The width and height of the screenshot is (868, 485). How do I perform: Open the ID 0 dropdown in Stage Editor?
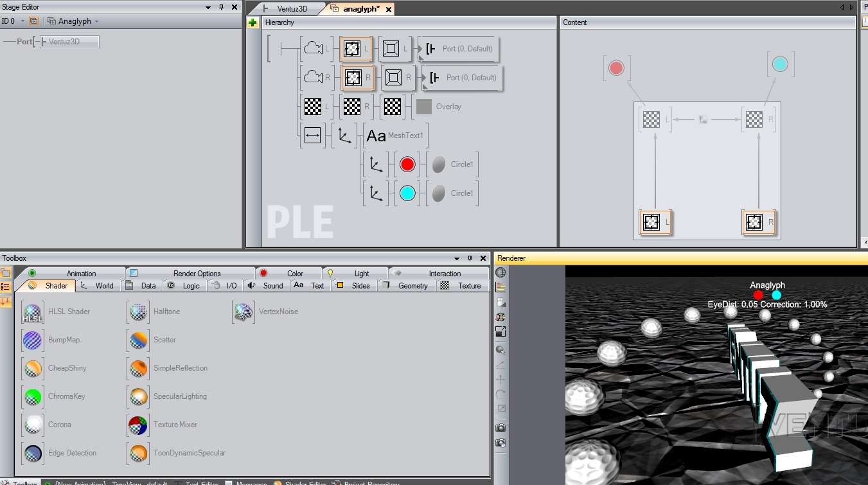(22, 21)
